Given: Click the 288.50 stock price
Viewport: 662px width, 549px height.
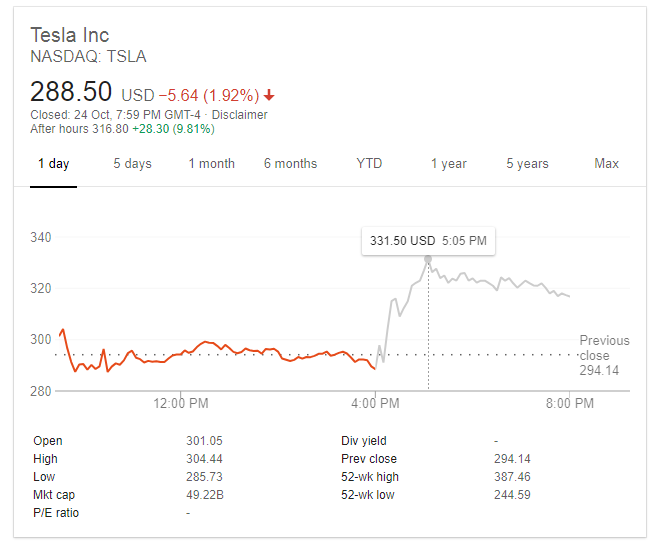Looking at the screenshot, I should 71,92.
